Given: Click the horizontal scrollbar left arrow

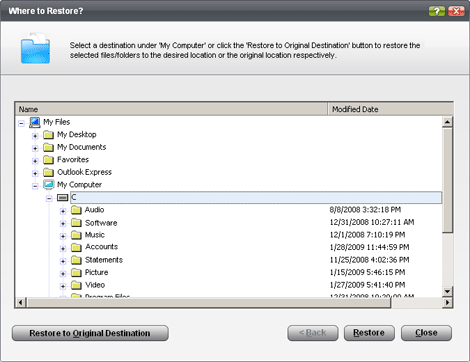Looking at the screenshot, I should pos(21,303).
